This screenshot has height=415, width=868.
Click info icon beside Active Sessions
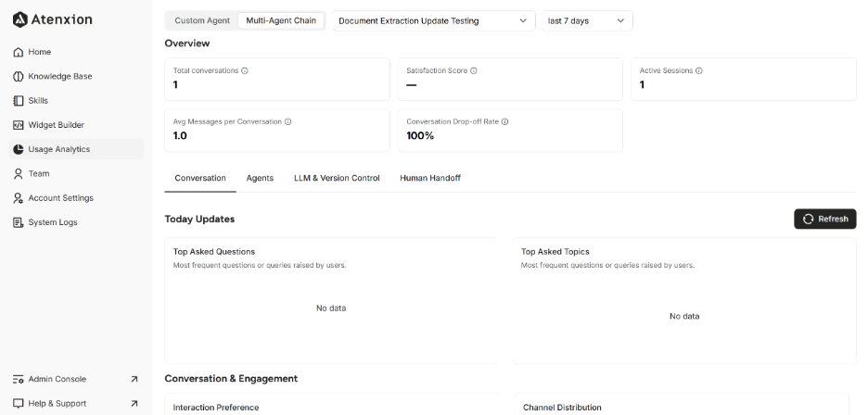[x=699, y=70]
